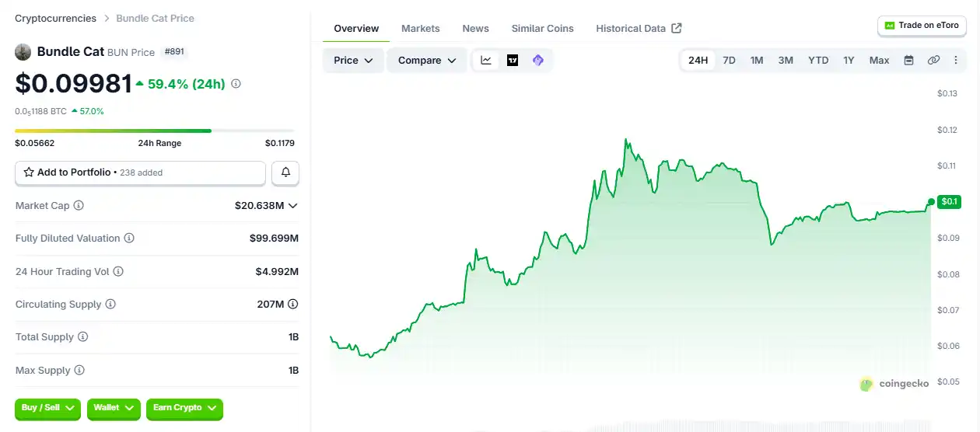
Task: Click the Bundle Cat coin logo
Action: tap(23, 52)
